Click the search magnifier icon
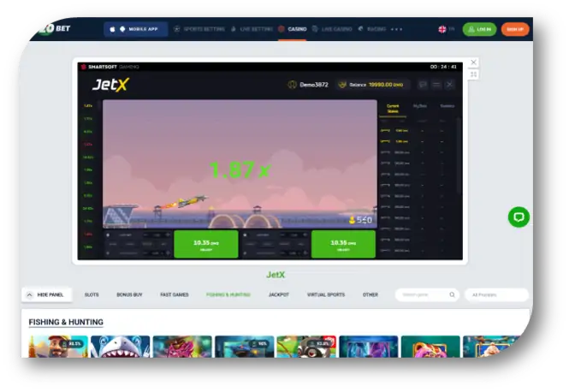 click(452, 294)
